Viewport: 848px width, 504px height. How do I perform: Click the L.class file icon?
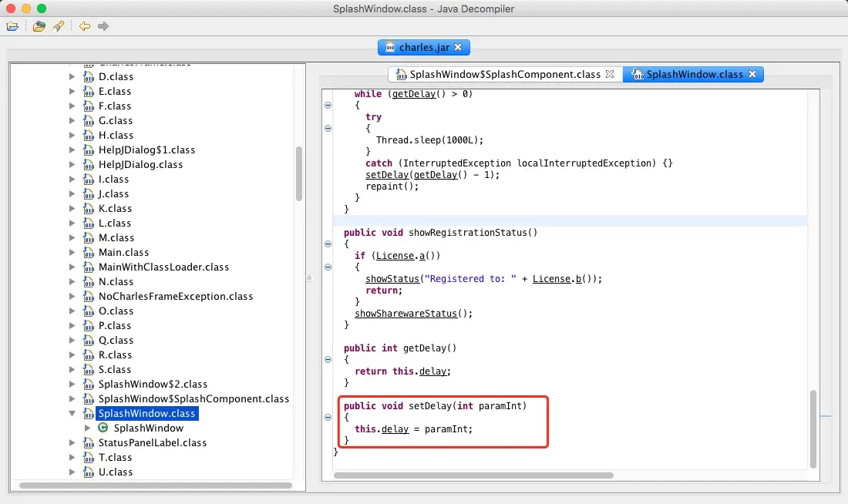(89, 223)
